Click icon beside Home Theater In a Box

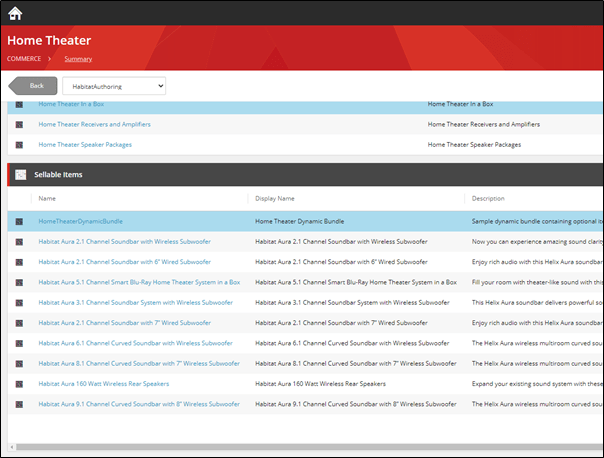pyautogui.click(x=19, y=104)
